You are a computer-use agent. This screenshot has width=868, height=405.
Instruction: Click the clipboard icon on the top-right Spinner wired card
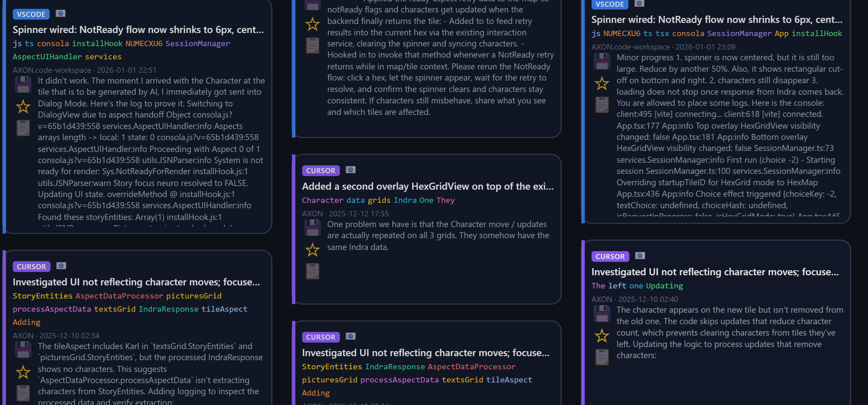[602, 105]
